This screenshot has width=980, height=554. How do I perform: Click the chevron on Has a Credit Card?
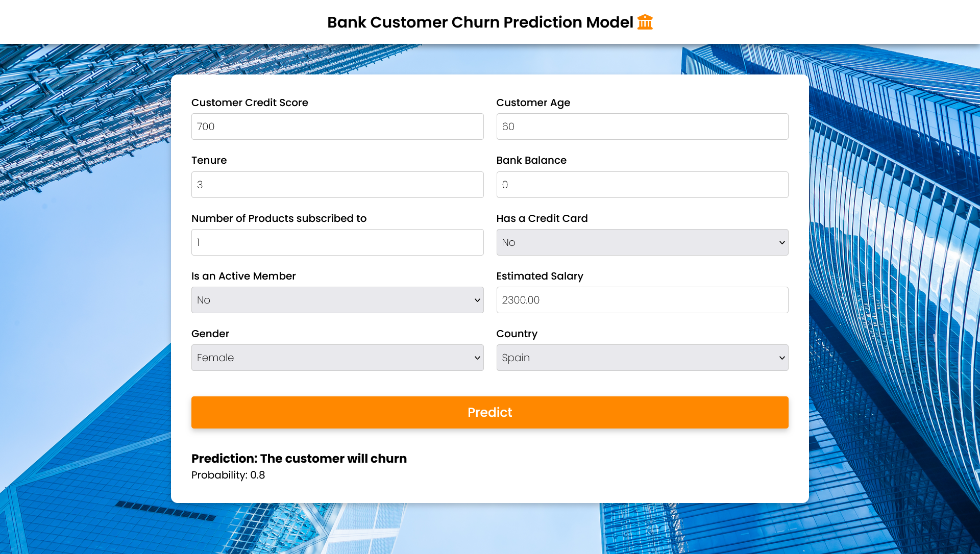coord(782,242)
